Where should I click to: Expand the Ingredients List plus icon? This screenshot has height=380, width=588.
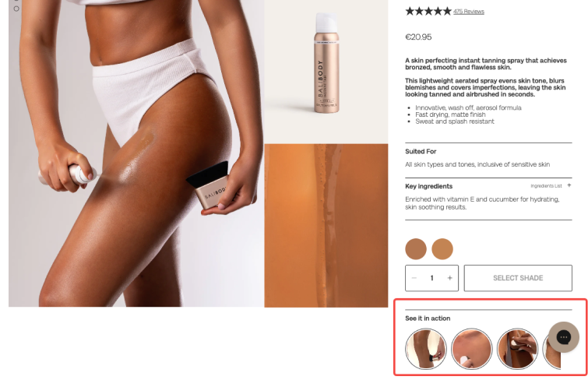click(x=569, y=185)
